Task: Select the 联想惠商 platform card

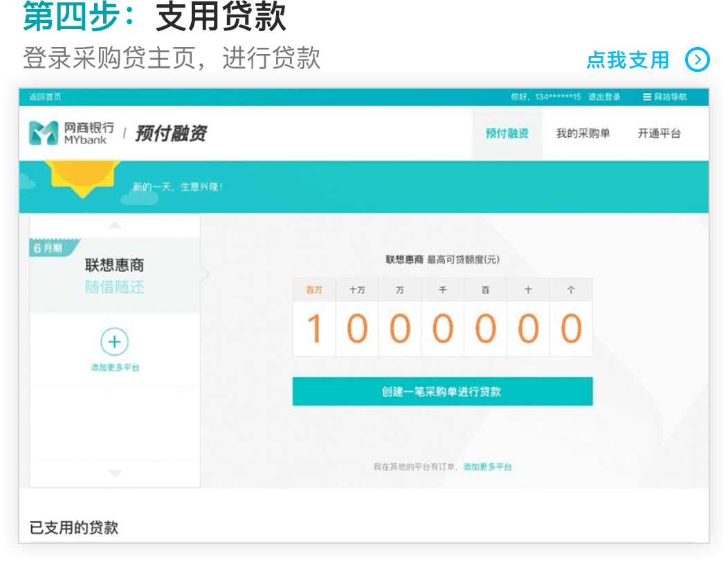Action: (x=115, y=275)
